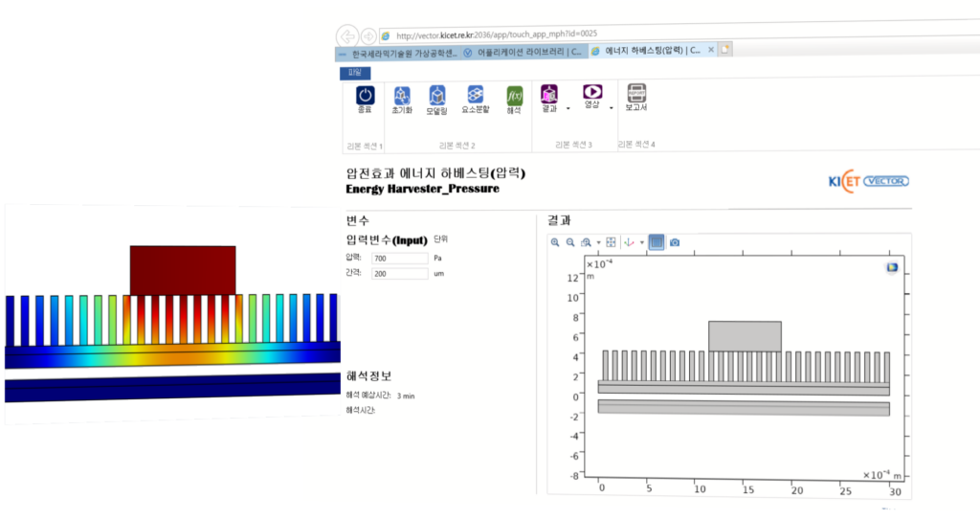
Task: Open the zoom box dropdown arrow
Action: click(598, 243)
